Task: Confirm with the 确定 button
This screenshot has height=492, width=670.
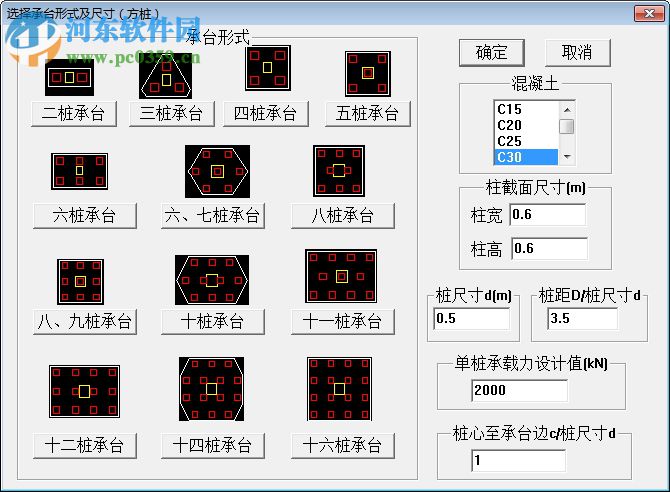Action: click(x=492, y=53)
